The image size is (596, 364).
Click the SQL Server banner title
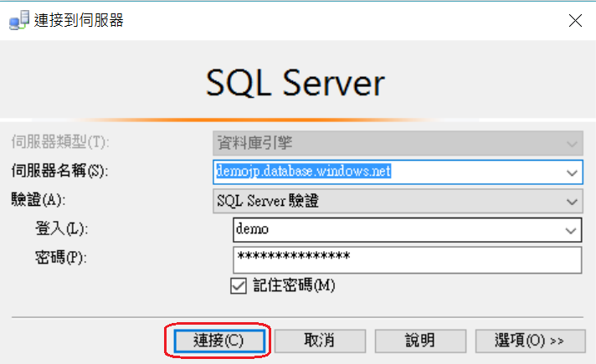tap(295, 83)
